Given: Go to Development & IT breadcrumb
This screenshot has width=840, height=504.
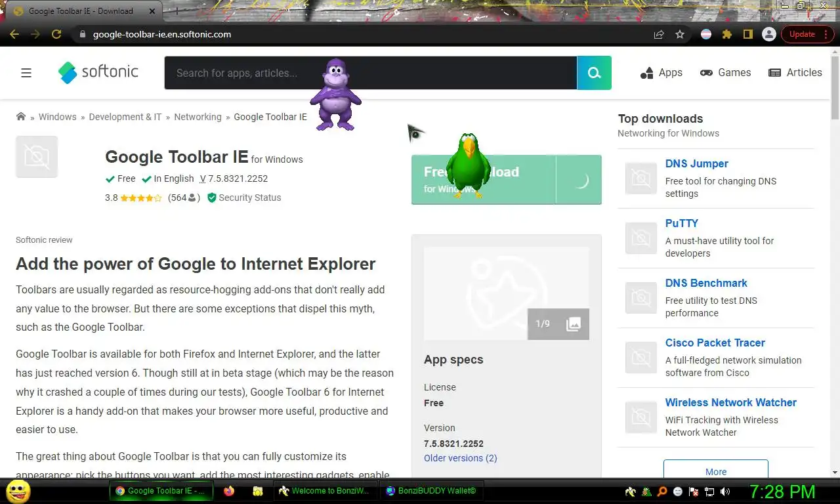Looking at the screenshot, I should pyautogui.click(x=125, y=117).
